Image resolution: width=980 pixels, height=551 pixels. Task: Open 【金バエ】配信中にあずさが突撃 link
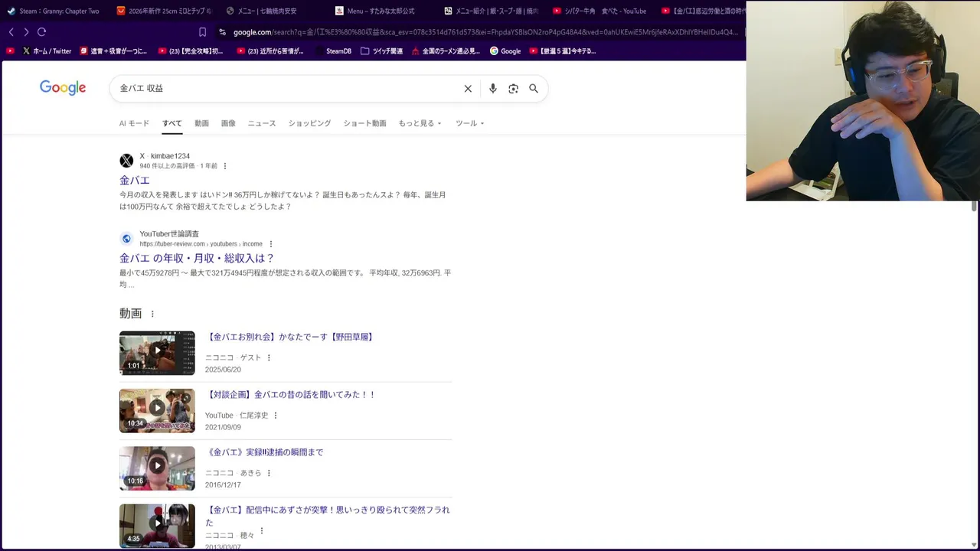[328, 516]
